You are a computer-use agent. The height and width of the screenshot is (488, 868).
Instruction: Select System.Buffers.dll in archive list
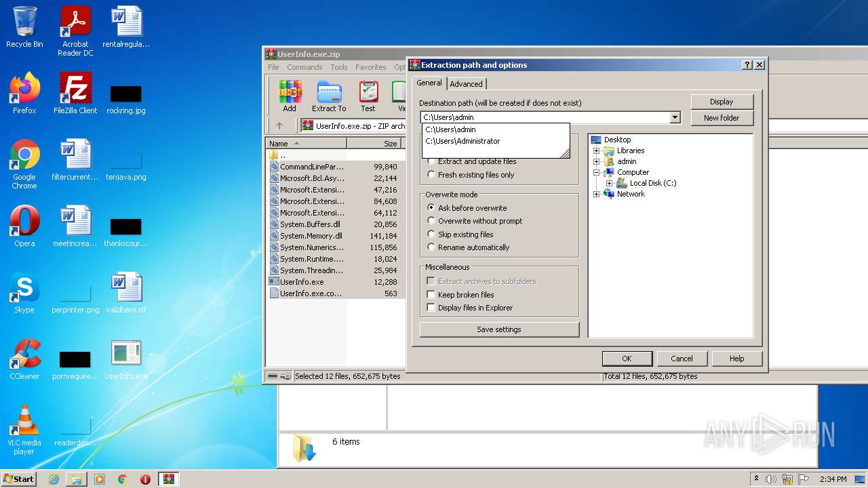coord(310,224)
